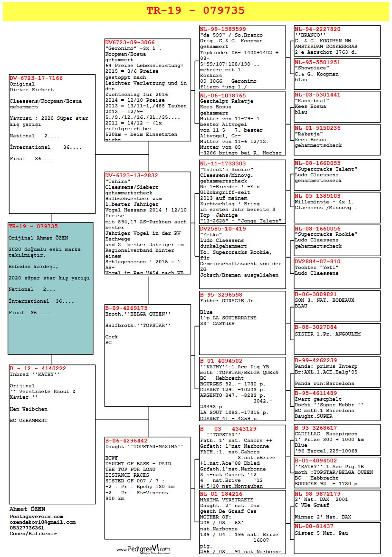This screenshot has height=557, width=392.
Task: Select MAXIMA VERSTRAETE text
Action: tap(227, 500)
